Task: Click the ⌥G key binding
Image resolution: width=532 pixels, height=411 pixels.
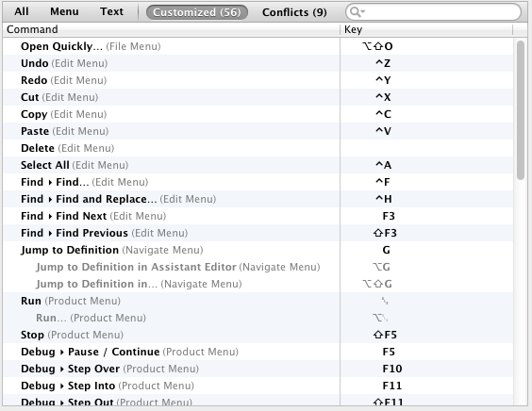Action: coord(381,267)
